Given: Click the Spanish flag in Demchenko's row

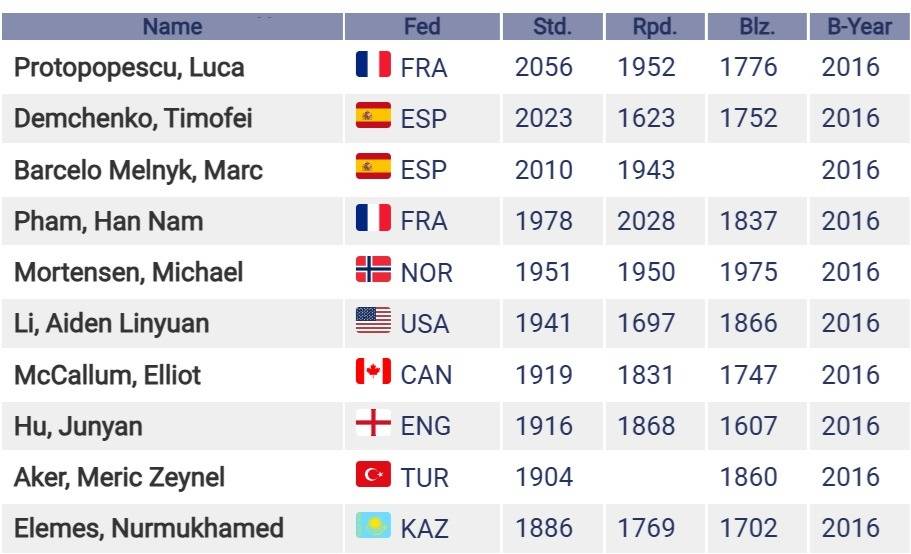Looking at the screenshot, I should [x=373, y=115].
